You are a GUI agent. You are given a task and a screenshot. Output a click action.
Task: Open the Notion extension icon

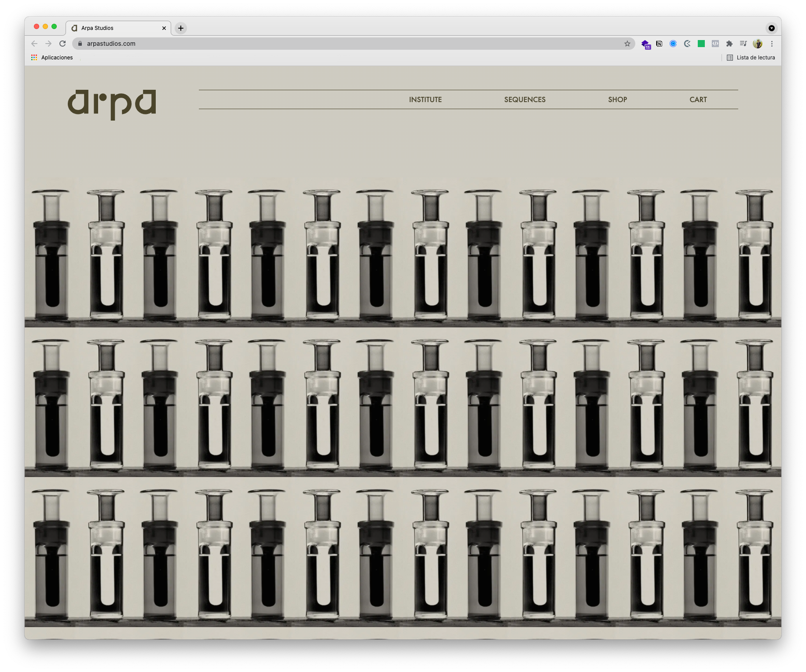[x=659, y=44]
